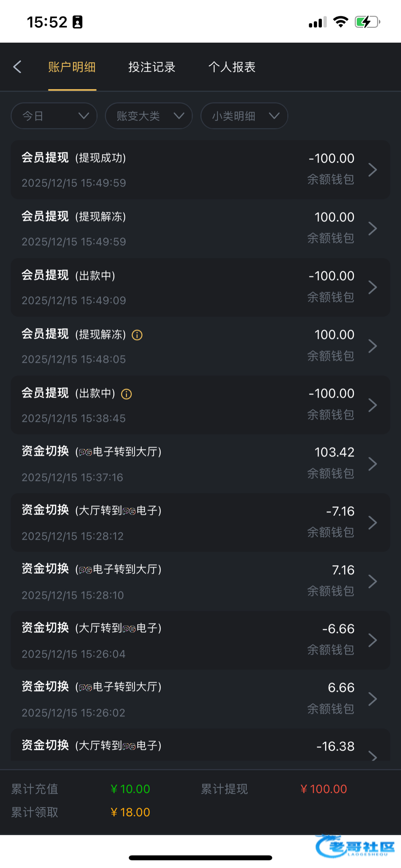Tap chevron on the -7.16 transfer row
Viewport: 401px width, 868px height.
(372, 523)
